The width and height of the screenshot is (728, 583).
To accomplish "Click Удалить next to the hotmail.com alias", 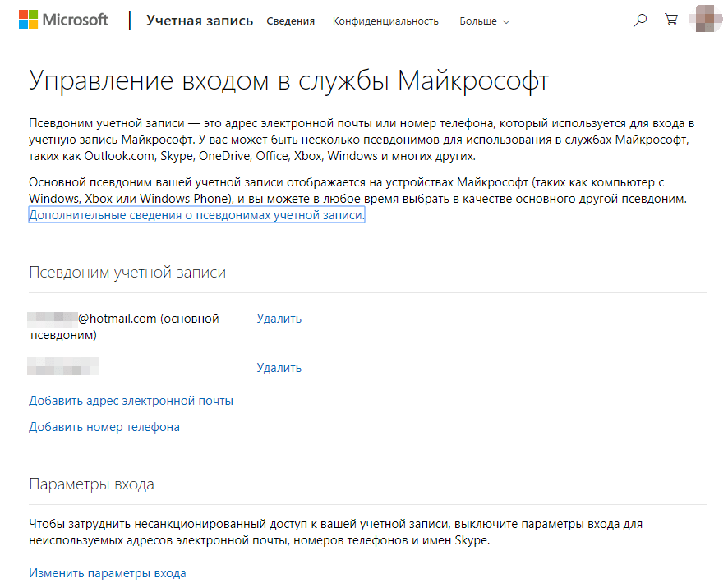I will (279, 319).
